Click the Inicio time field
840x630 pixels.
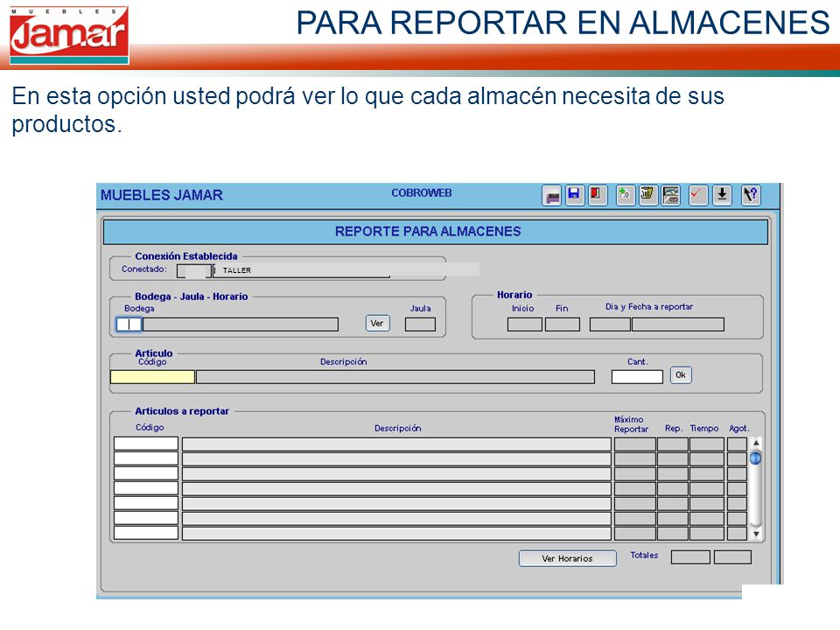coord(524,324)
